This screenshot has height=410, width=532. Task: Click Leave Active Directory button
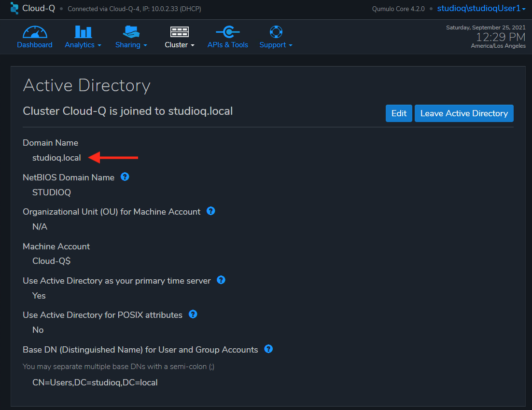coord(464,113)
